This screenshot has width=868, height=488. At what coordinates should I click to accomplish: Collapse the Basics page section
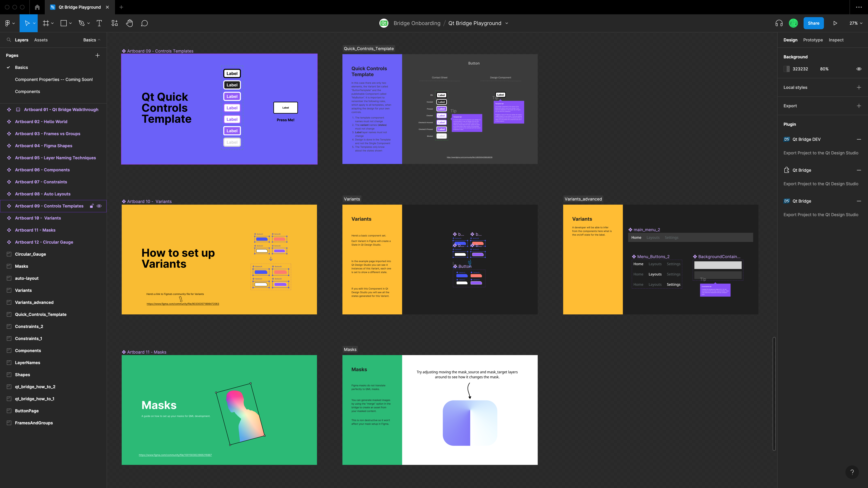98,40
